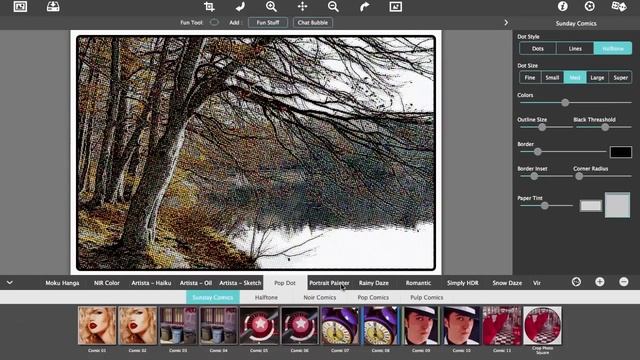Zoom in with the plus magnifier icon
The width and height of the screenshot is (640, 360).
coord(271,6)
